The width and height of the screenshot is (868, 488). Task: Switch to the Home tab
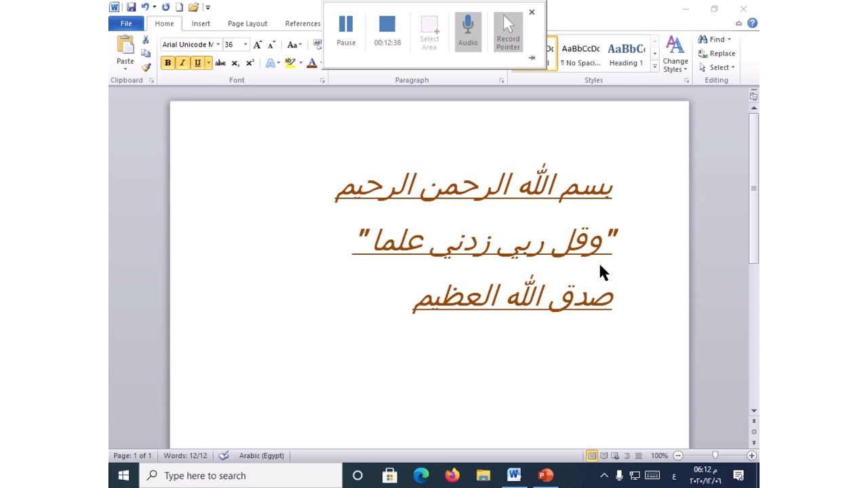(164, 24)
